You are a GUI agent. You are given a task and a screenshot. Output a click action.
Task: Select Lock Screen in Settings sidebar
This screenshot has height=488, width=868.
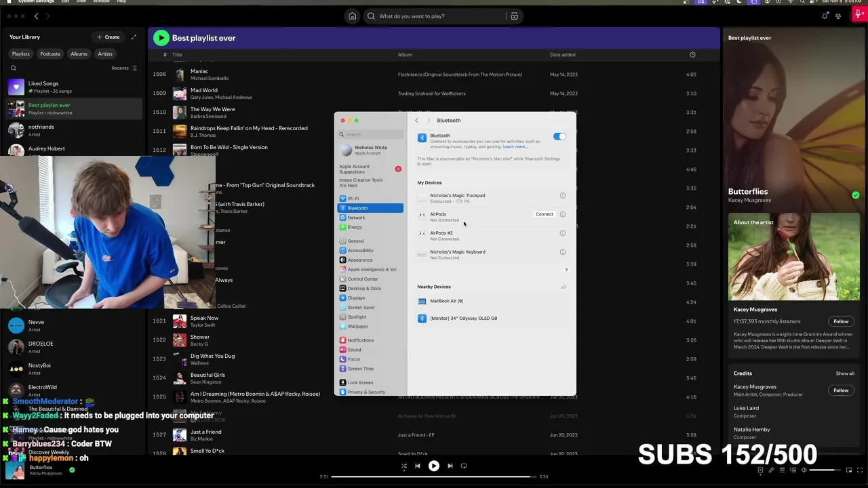pos(370,382)
